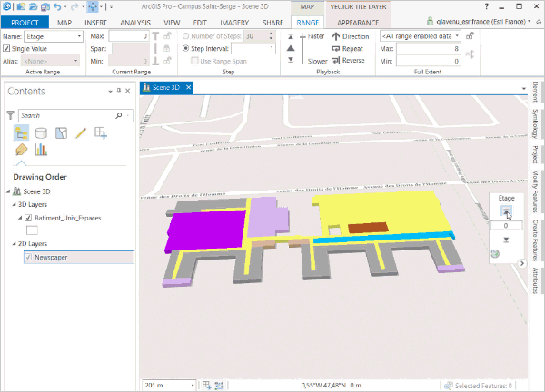The image size is (545, 392).
Task: Toggle auto-hide pin on Contents pane
Action: pos(119,91)
